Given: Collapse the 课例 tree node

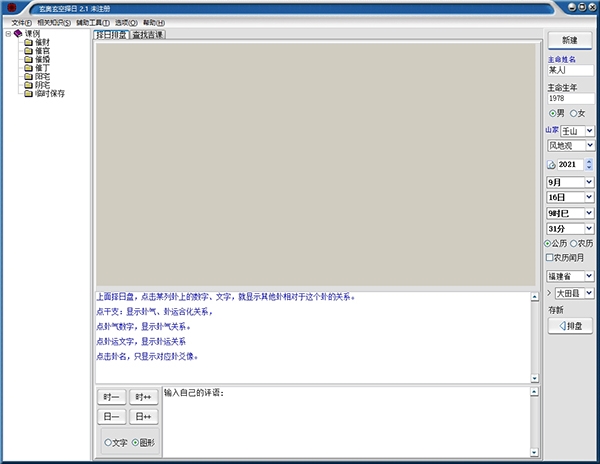Looking at the screenshot, I should pyautogui.click(x=8, y=34).
